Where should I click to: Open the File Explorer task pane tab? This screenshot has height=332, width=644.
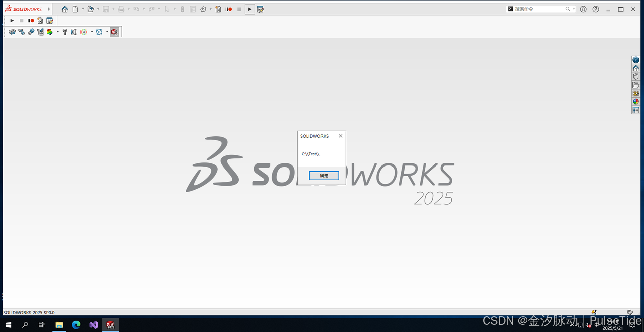[x=635, y=85]
